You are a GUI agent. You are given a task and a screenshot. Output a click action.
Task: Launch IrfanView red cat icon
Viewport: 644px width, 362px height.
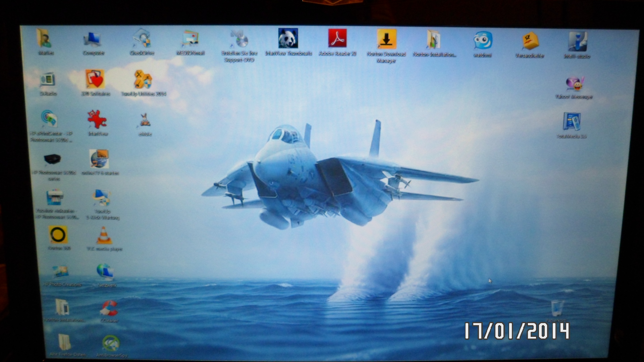coord(98,123)
